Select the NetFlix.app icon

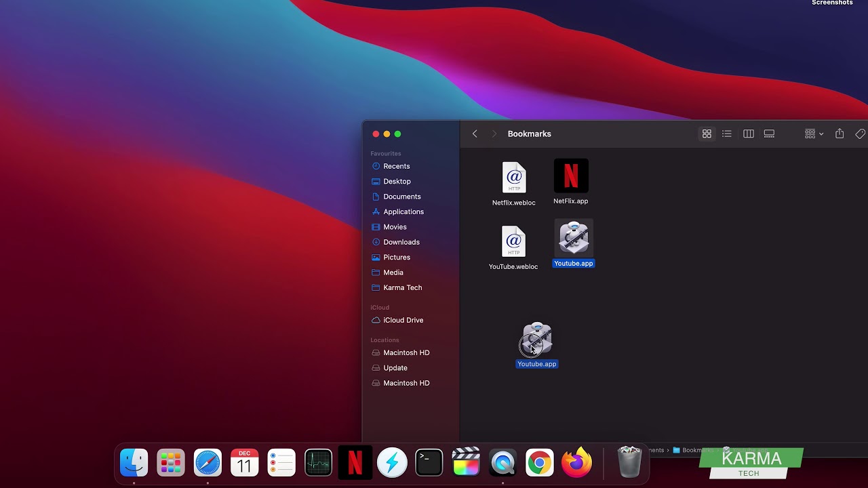[571, 177]
